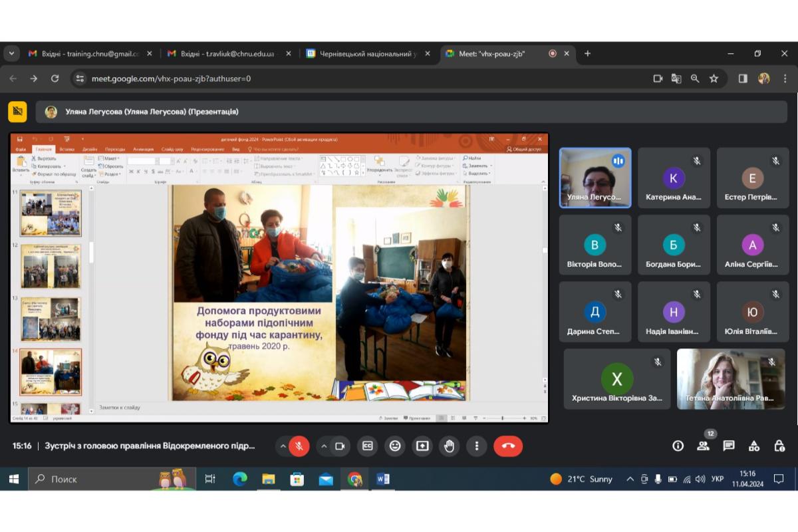Open meeting details info icon
This screenshot has width=798, height=532.
pyautogui.click(x=678, y=446)
